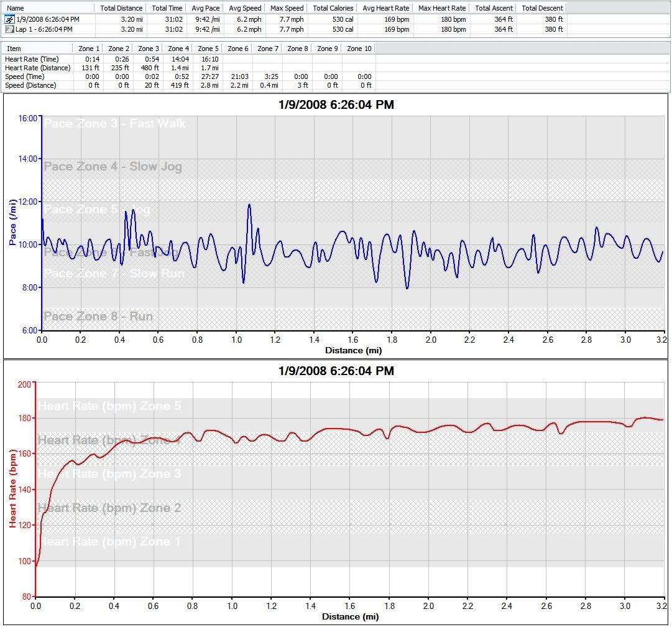Click the Zone 10 column header
The height and width of the screenshot is (627, 672).
(x=359, y=49)
